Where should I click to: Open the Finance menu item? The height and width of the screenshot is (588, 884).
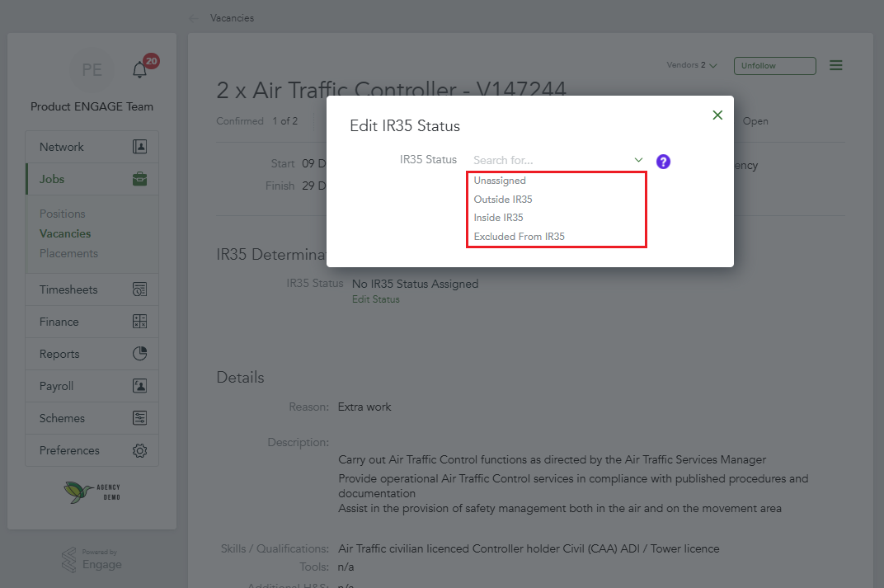pos(92,322)
